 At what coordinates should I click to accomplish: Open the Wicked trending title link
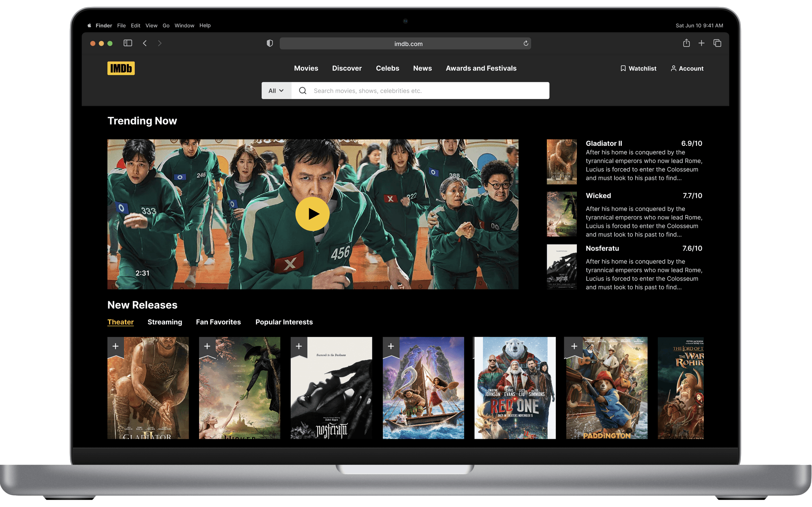point(598,196)
